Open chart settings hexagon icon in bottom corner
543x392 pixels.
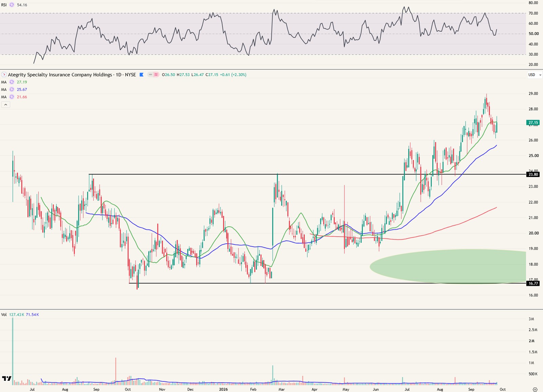[535, 389]
